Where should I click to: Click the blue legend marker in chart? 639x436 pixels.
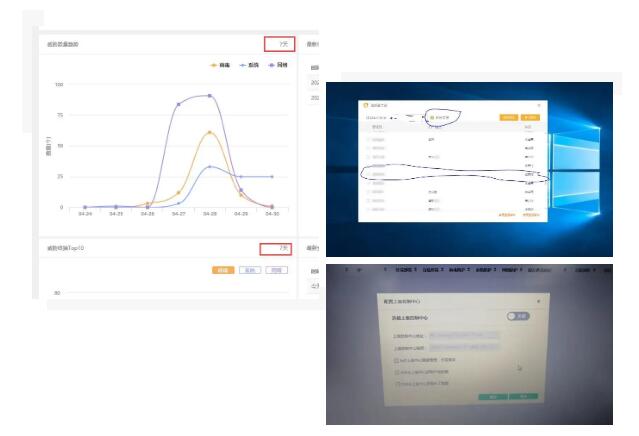pyautogui.click(x=245, y=65)
